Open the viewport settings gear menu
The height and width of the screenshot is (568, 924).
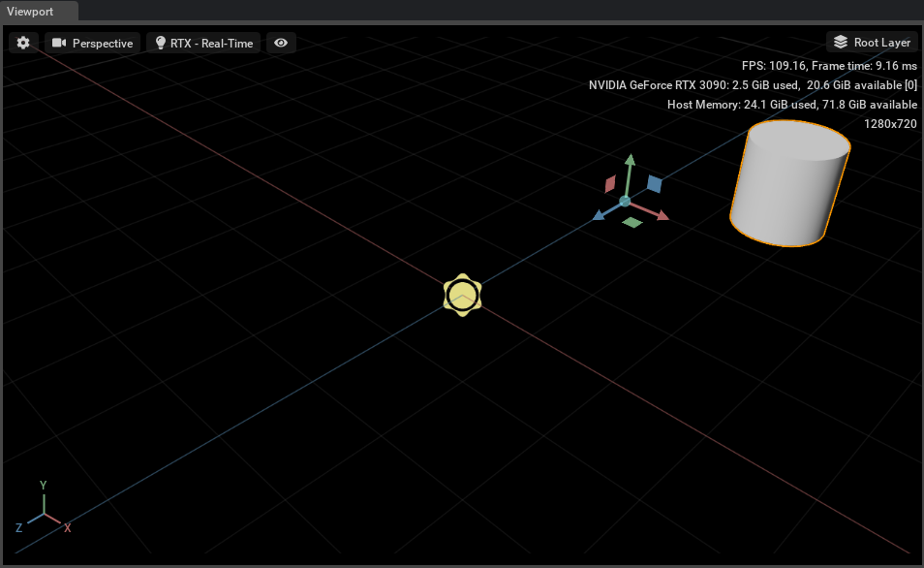coord(23,43)
